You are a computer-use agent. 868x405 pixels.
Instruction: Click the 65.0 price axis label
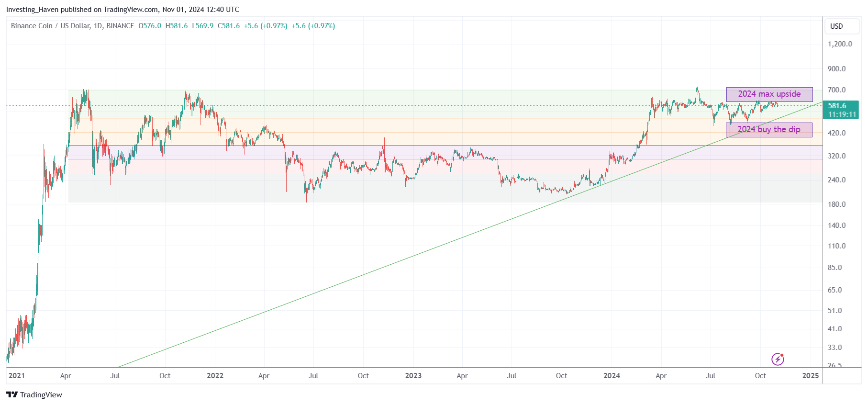835,290
